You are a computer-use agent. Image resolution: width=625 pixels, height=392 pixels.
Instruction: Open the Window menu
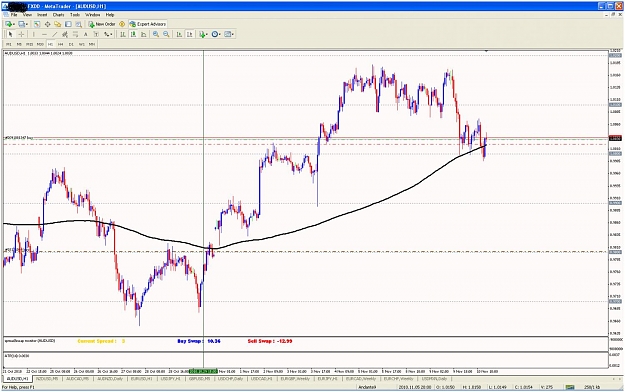coord(92,15)
